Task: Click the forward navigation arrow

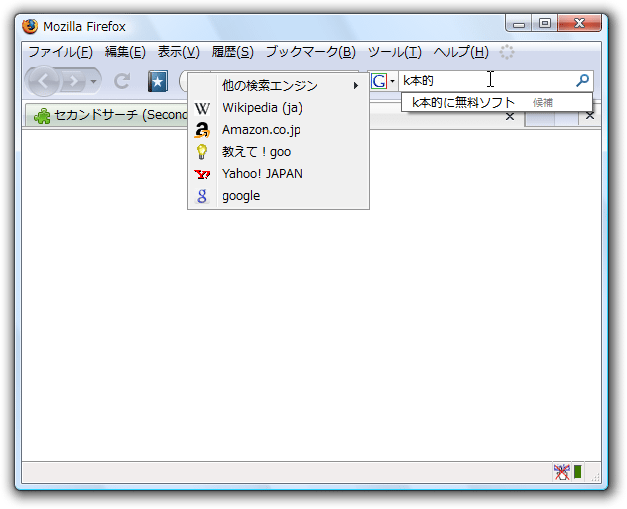Action: 74,82
